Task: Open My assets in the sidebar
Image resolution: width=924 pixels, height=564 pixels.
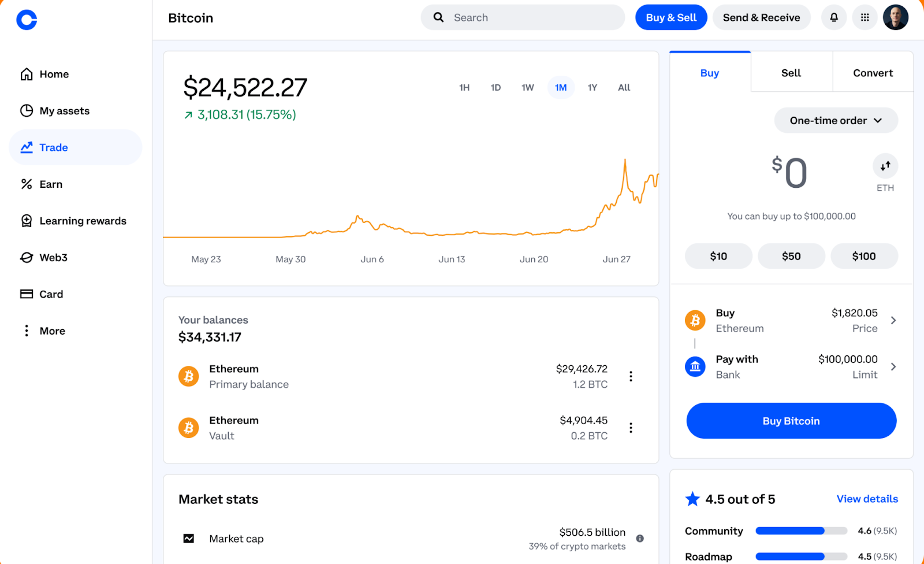Action: 76,110
